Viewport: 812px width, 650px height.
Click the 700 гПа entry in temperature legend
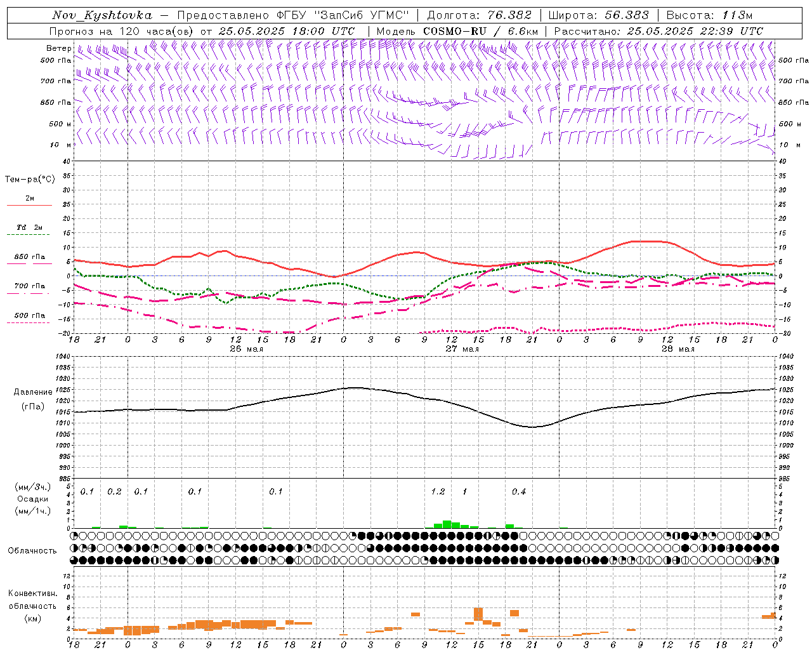point(30,286)
